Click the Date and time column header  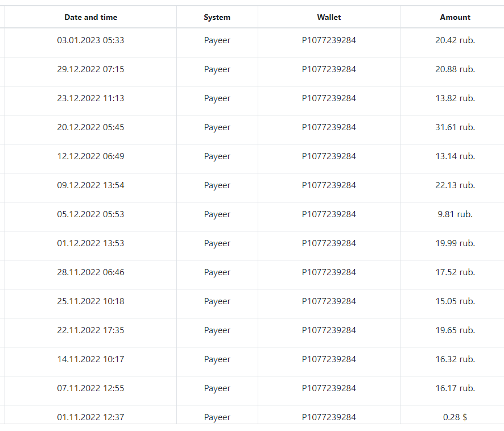[x=90, y=17]
